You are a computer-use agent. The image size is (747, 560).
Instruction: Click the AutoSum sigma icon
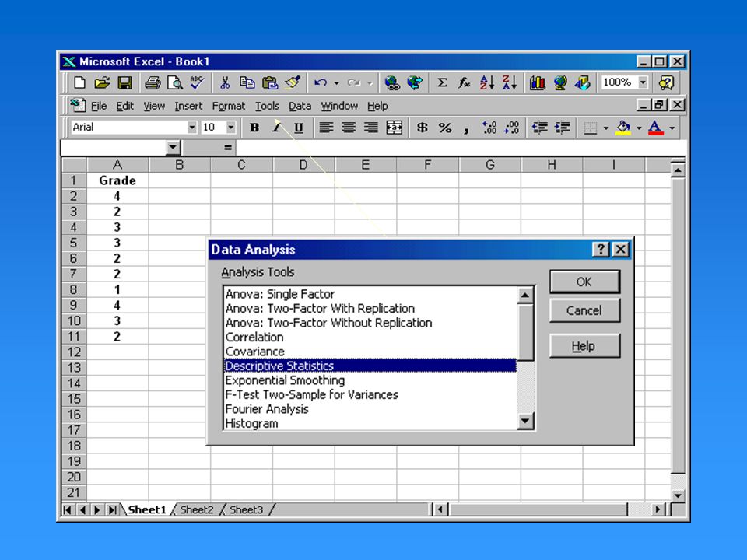(442, 83)
